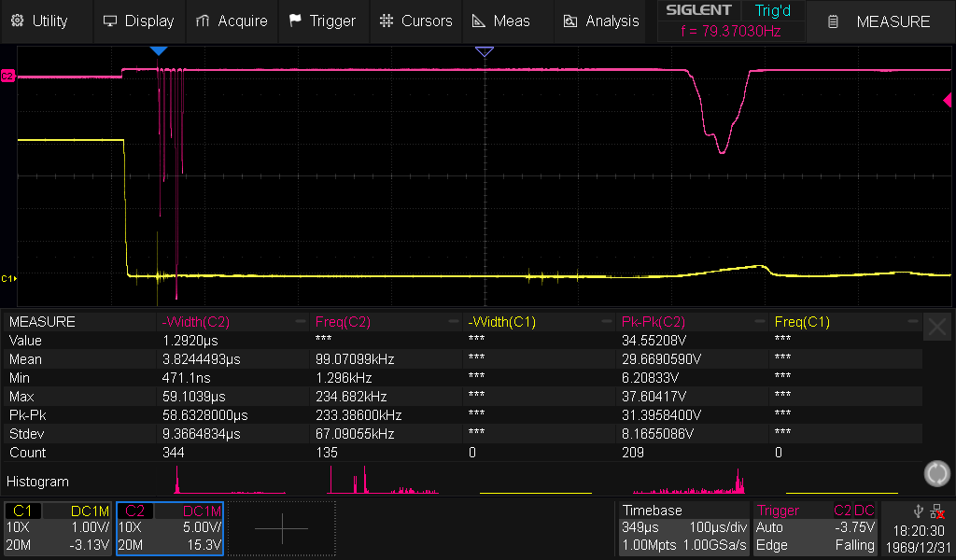
Task: Expand the Analysis menu
Action: point(601,21)
